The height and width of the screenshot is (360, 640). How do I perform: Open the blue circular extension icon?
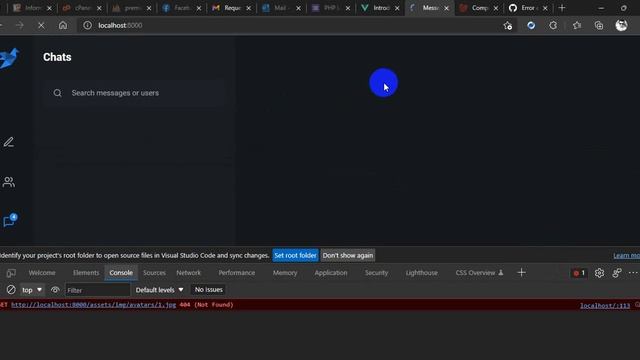click(x=531, y=25)
